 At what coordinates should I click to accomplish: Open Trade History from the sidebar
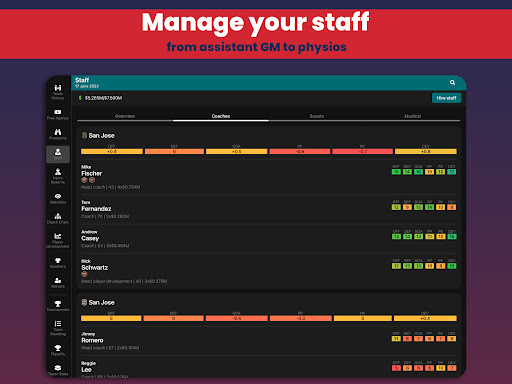[x=58, y=92]
